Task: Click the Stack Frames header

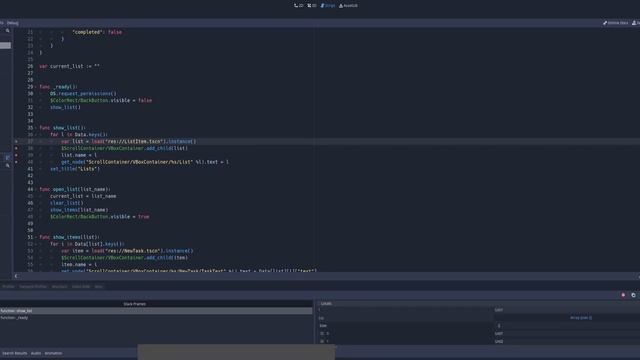Action: click(135, 304)
